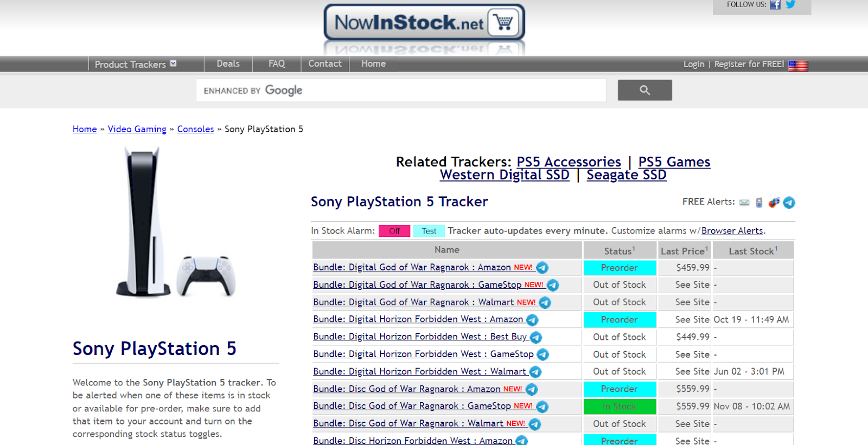The width and height of the screenshot is (868, 445).
Task: Click 'Nov 08 - 10:02 AM' last stock cell
Action: pos(752,407)
